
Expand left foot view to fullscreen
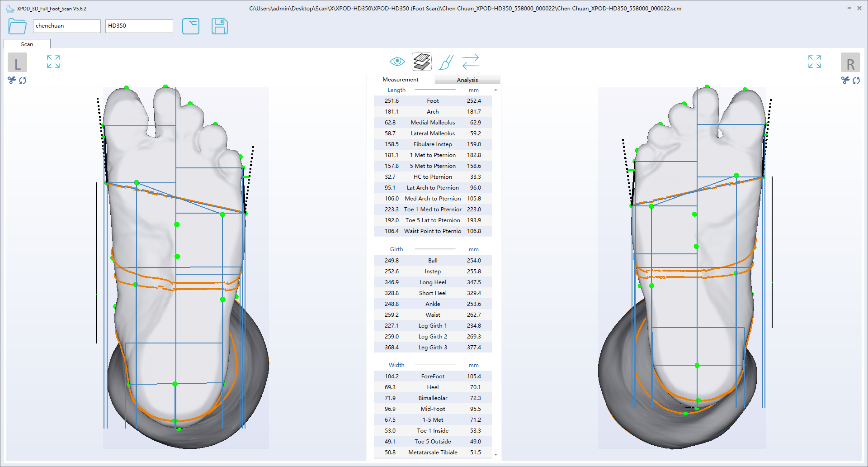53,62
